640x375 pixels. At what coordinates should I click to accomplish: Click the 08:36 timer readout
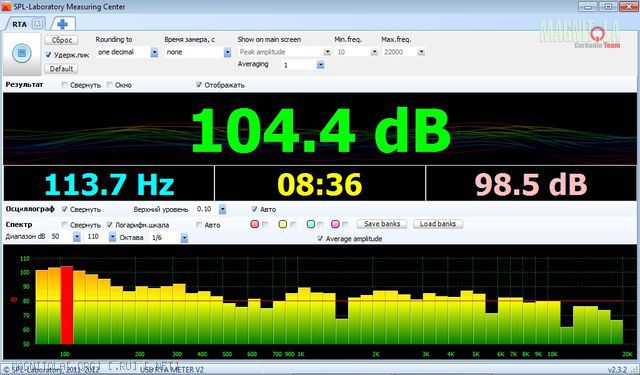320,184
